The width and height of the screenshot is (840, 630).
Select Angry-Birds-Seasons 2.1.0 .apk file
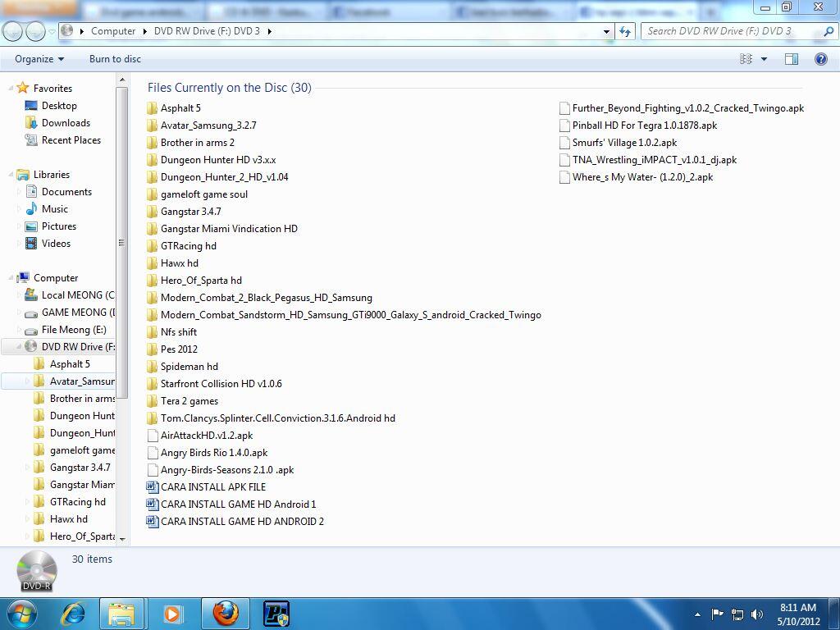[220, 470]
